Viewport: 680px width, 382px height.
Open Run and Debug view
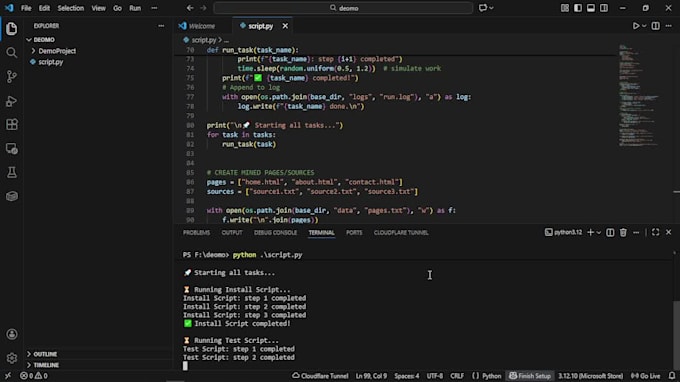[12, 101]
